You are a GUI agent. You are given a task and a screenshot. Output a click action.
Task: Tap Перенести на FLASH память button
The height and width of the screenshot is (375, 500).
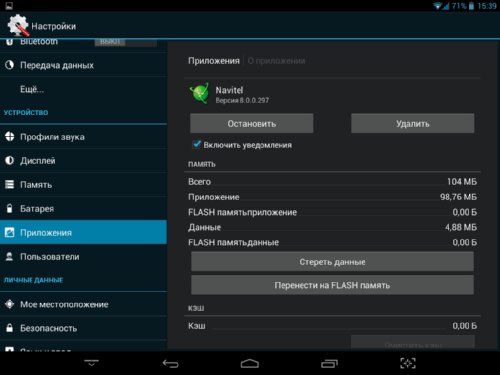click(332, 285)
